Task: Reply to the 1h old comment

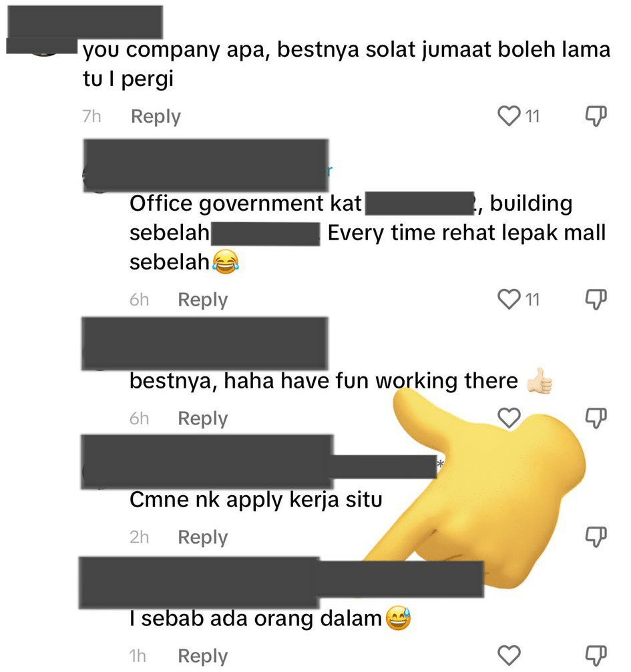Action: [x=202, y=656]
